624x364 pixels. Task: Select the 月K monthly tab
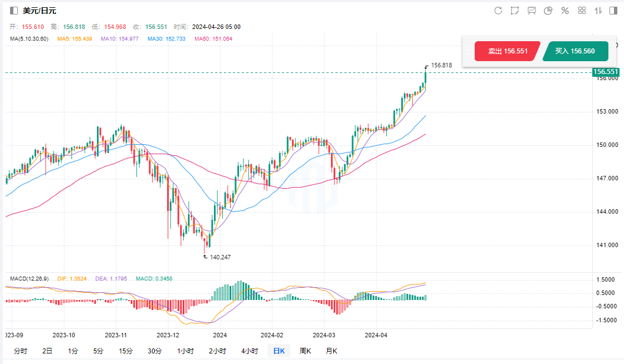pos(331,351)
